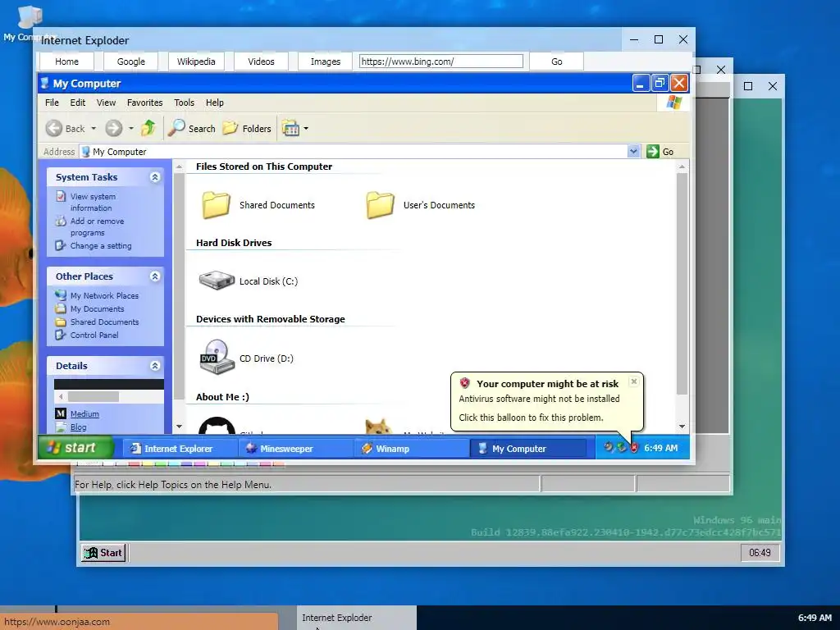
Task: Click the 'Your computer might be at risk' balloon
Action: coord(547,401)
